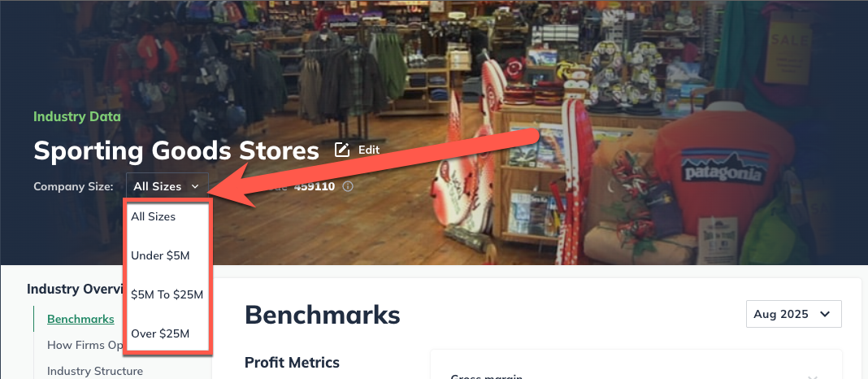This screenshot has width=868, height=379.
Task: Click the Industry Data green label
Action: 77,116
